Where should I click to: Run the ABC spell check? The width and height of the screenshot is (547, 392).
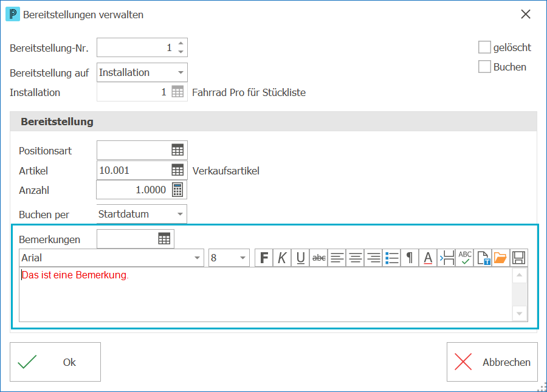tap(465, 258)
